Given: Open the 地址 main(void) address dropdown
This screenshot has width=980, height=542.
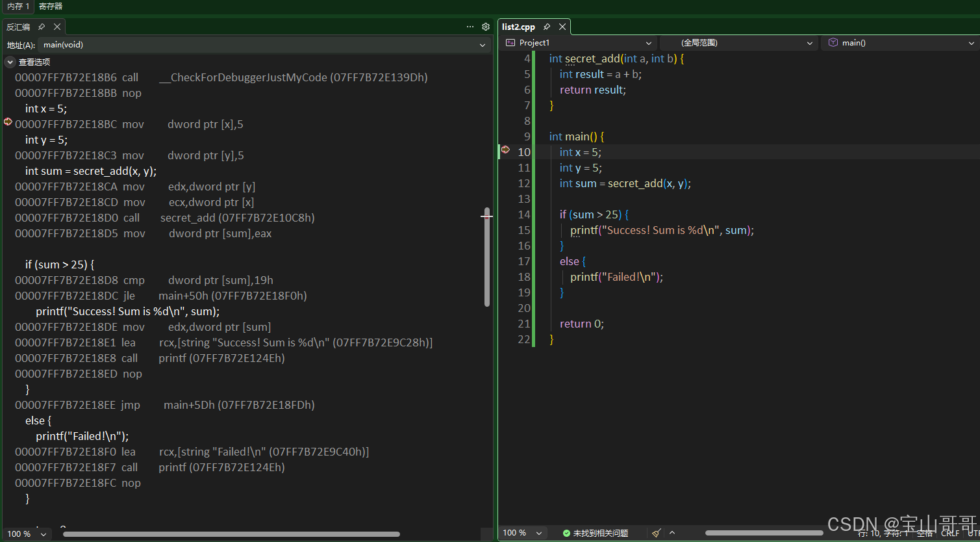Looking at the screenshot, I should coord(483,45).
